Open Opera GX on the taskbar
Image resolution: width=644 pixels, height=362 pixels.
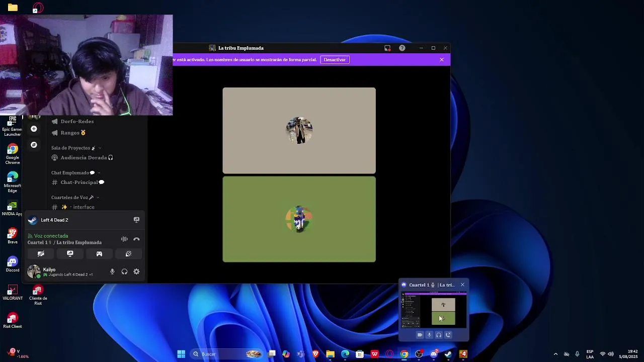click(389, 354)
